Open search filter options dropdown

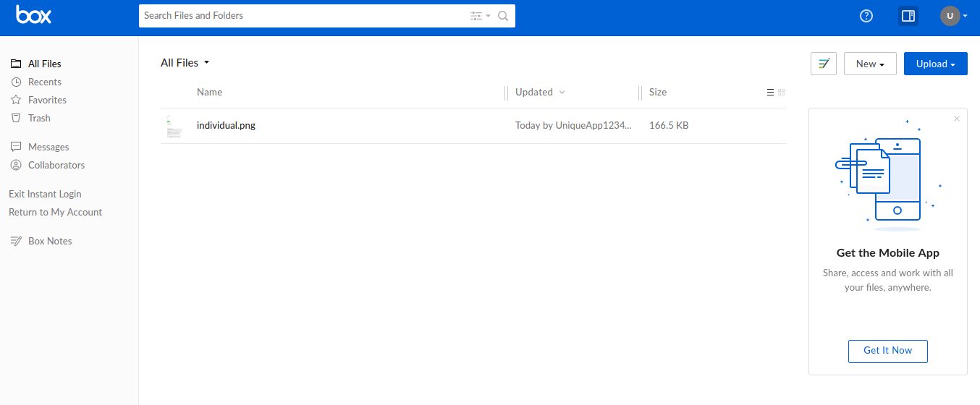point(479,16)
